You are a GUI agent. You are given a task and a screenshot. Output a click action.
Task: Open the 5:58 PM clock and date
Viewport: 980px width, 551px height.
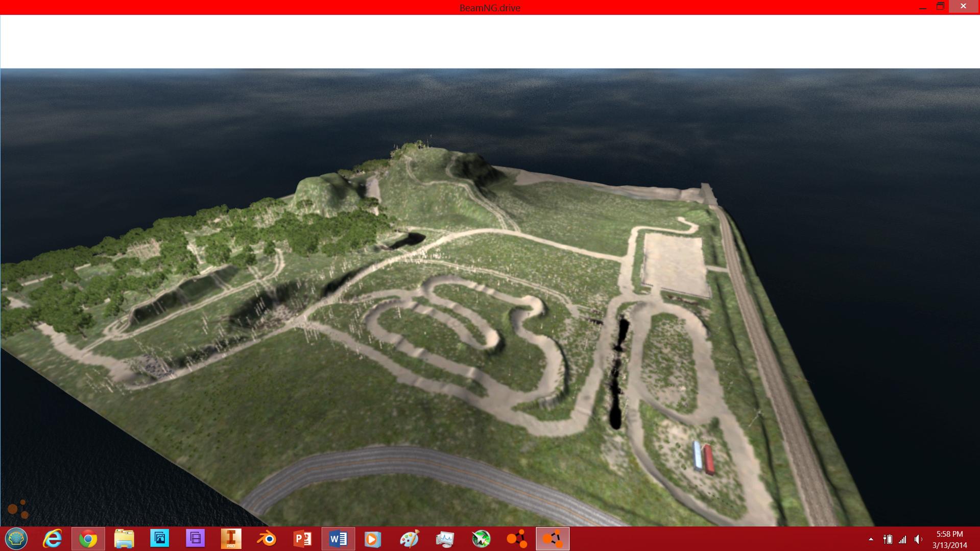[950, 539]
